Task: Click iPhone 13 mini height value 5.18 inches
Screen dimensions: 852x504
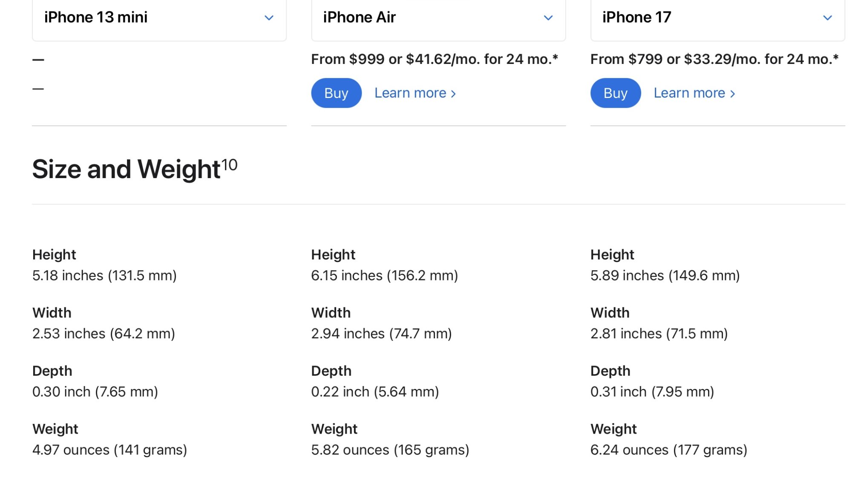Action: point(104,276)
